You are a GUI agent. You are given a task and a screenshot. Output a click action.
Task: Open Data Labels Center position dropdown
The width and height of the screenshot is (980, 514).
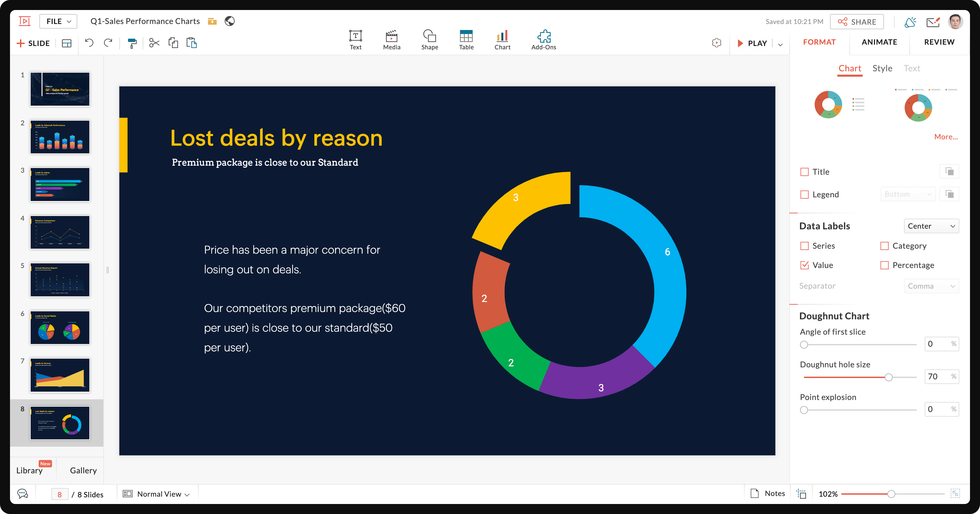coord(931,226)
